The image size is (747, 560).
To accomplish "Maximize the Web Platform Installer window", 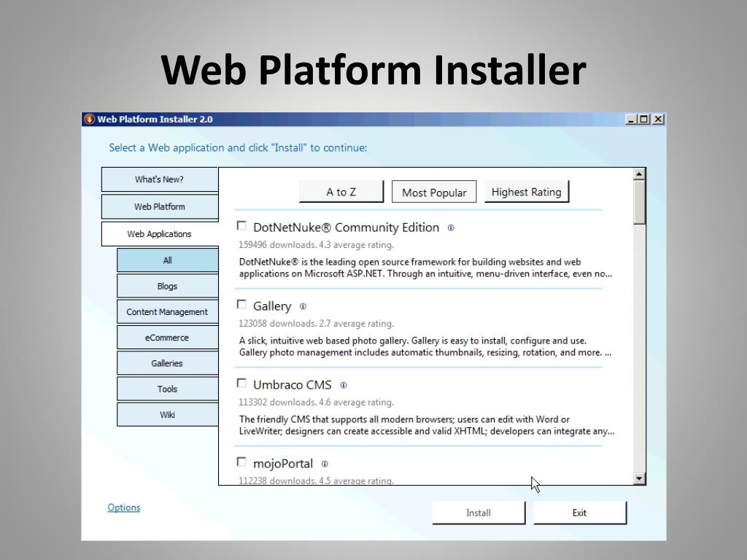I will pyautogui.click(x=644, y=119).
